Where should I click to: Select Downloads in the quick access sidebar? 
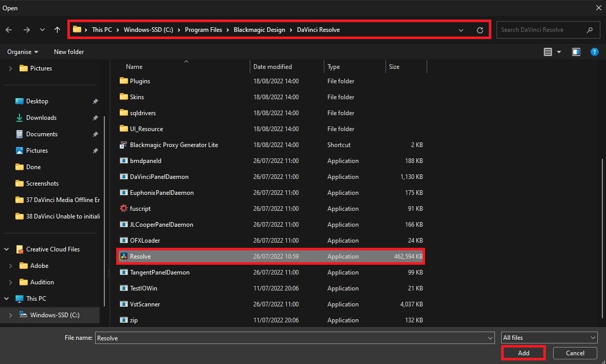point(41,118)
